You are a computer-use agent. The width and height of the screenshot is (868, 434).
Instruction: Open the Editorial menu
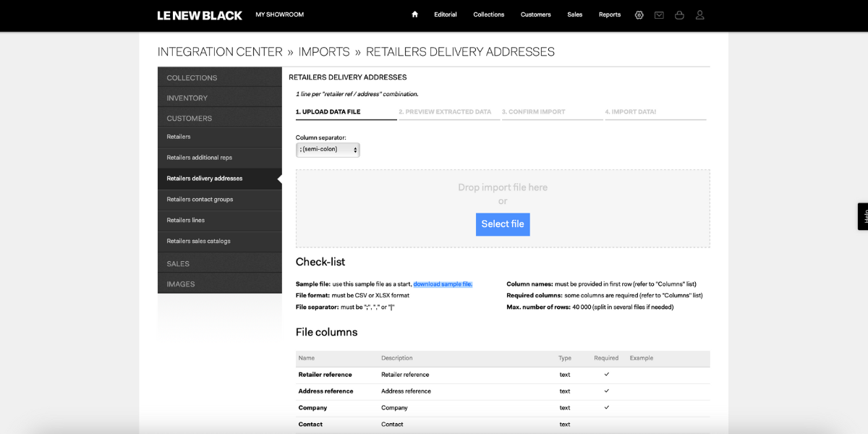pyautogui.click(x=446, y=14)
